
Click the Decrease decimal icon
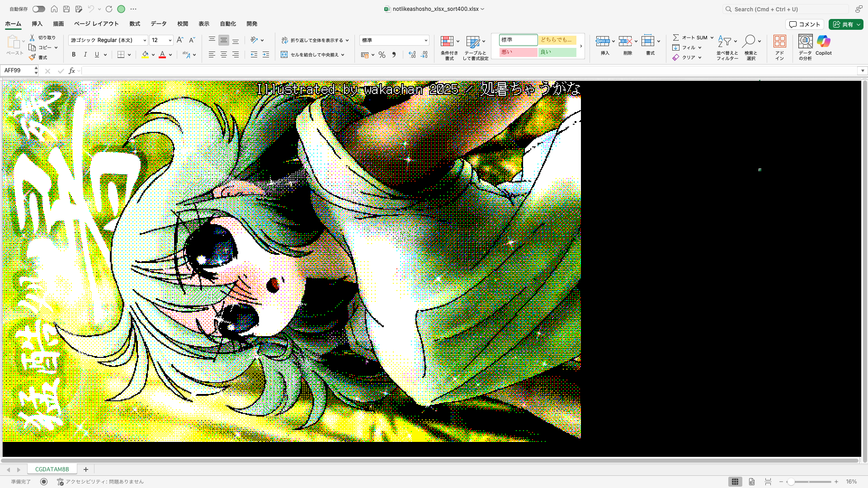[x=424, y=55]
